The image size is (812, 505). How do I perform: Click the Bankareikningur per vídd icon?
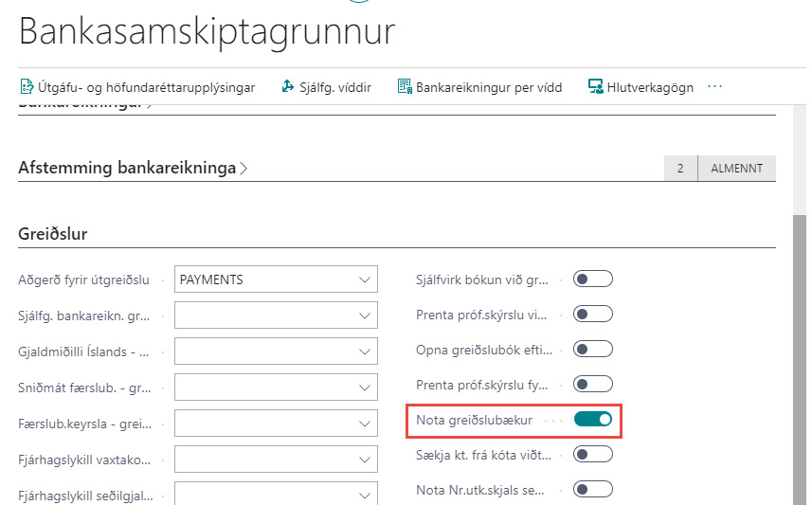405,87
